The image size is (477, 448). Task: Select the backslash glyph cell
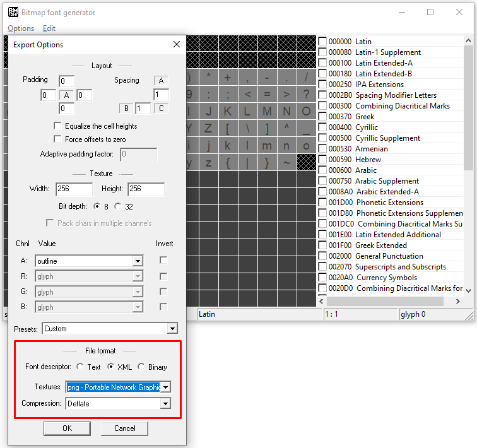point(247,128)
